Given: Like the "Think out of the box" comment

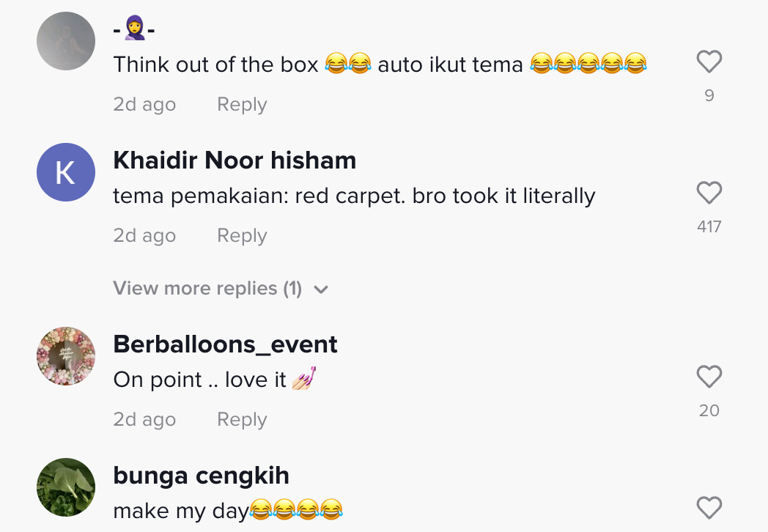Looking at the screenshot, I should pyautogui.click(x=709, y=62).
